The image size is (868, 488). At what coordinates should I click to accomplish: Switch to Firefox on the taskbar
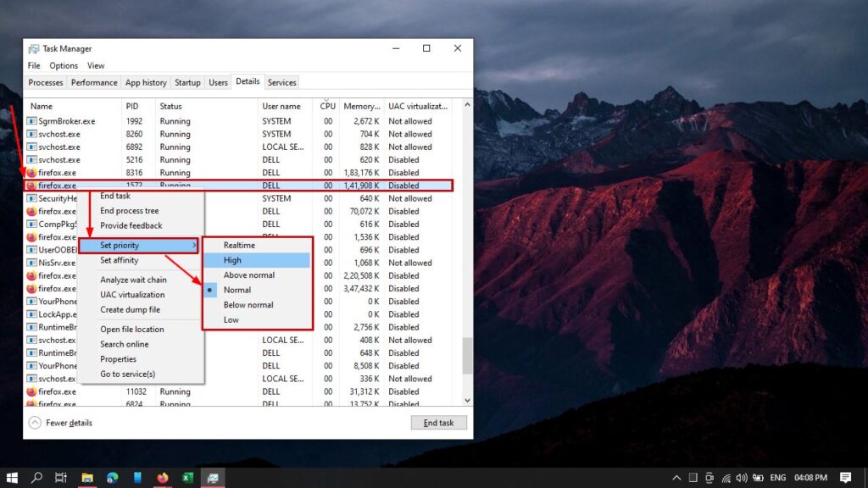162,478
